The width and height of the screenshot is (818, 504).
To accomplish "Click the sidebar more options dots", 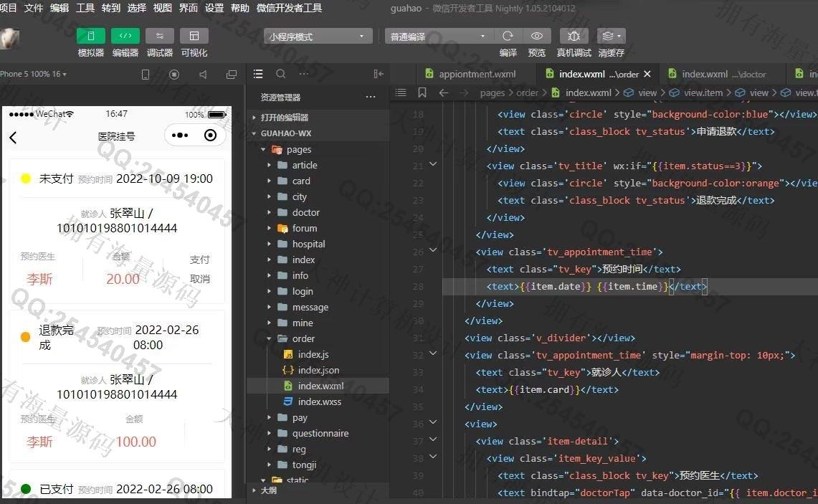I will (304, 74).
